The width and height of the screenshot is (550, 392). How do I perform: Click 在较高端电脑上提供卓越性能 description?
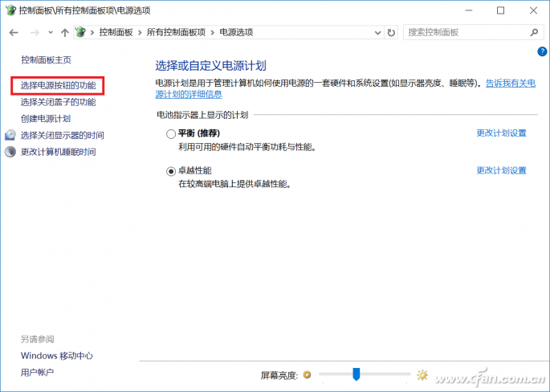point(235,184)
